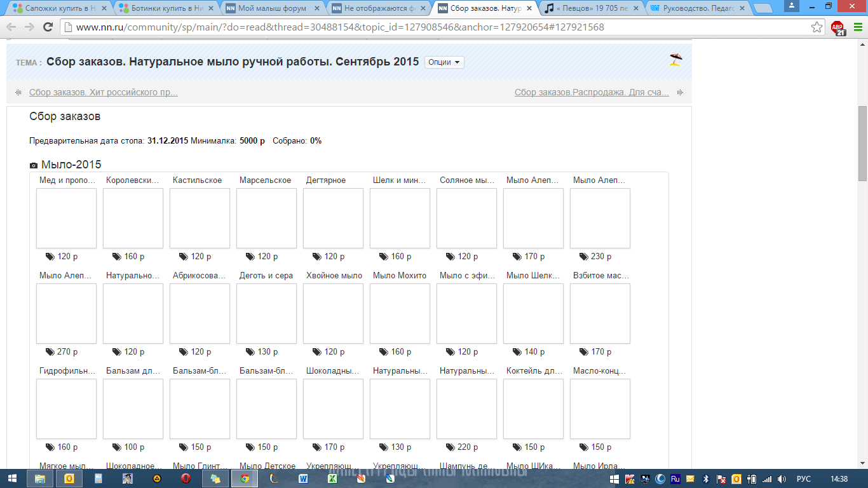Screen dimensions: 868x488
Task: Open Action Center flag tray icon
Action: [x=721, y=478]
